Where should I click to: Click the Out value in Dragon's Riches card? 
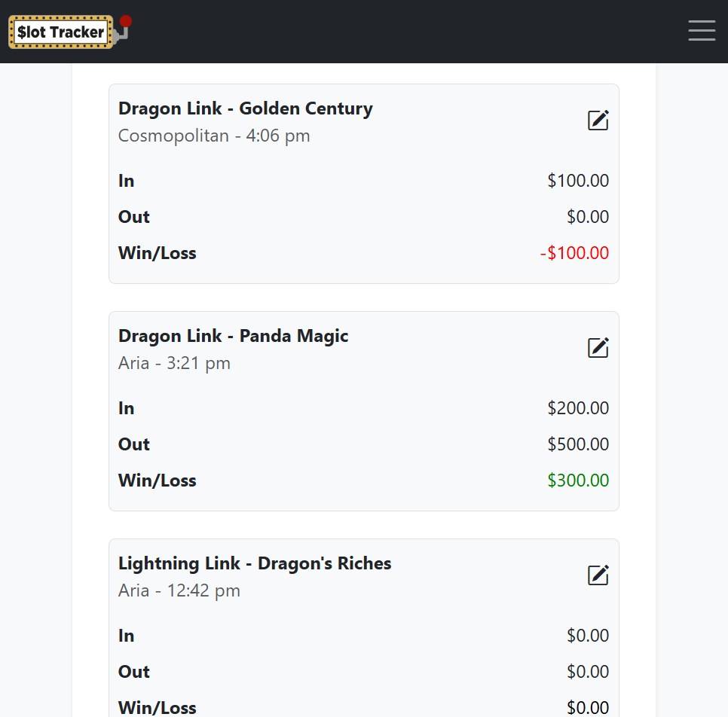click(x=588, y=672)
